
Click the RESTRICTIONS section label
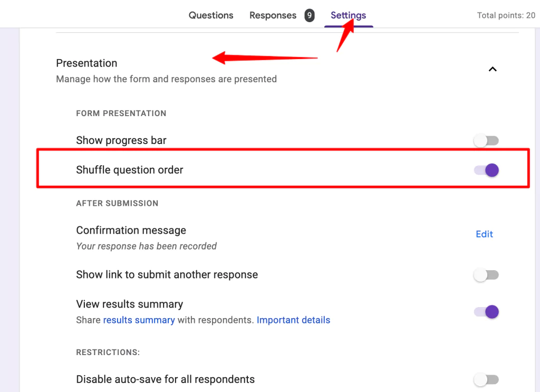(x=108, y=352)
